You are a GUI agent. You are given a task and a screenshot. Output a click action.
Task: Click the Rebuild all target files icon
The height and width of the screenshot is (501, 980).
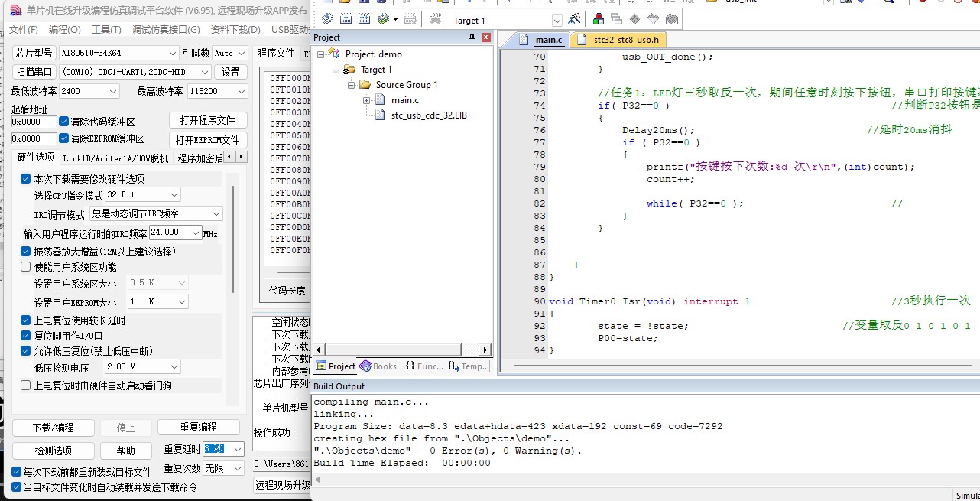364,20
